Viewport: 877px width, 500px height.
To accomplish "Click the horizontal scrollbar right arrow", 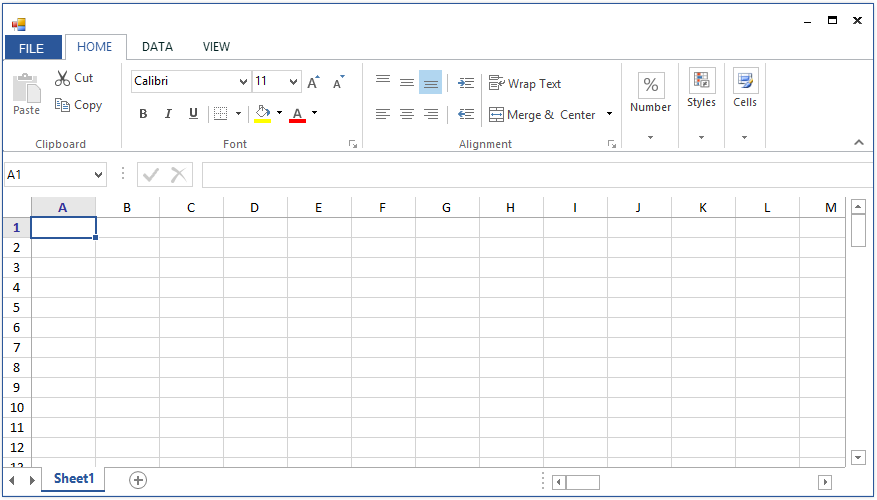I will pyautogui.click(x=824, y=482).
